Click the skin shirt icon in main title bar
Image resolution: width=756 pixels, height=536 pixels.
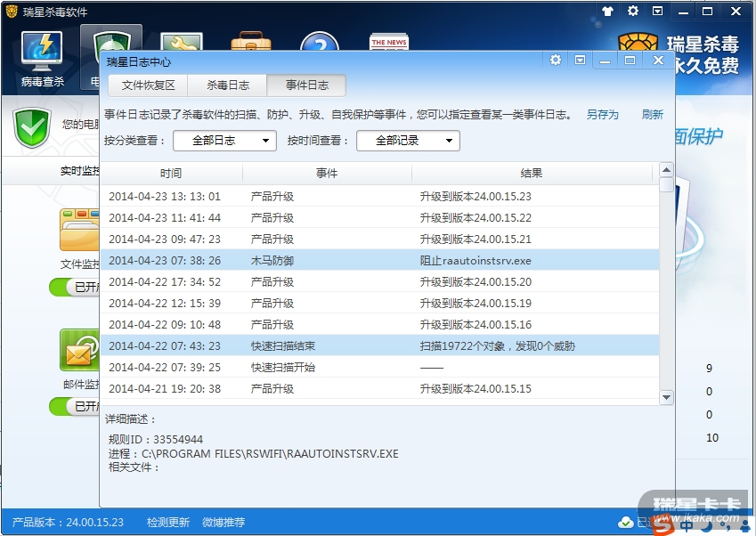(x=607, y=11)
